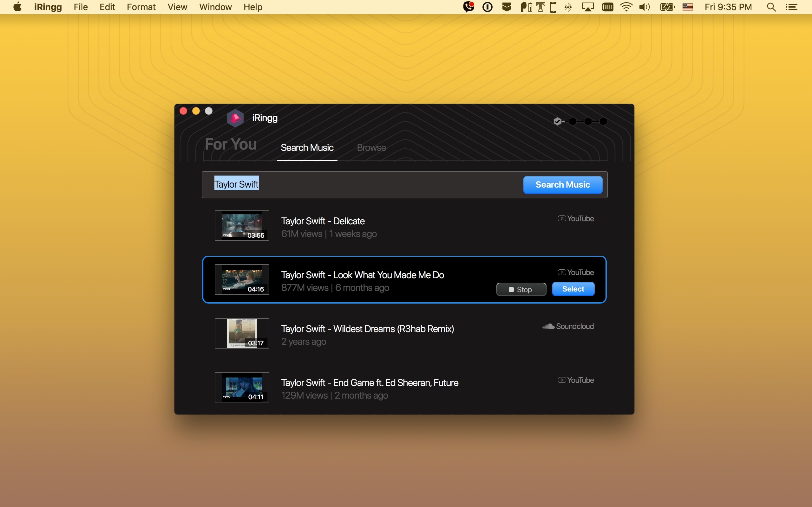
Task: Click the volume icon in menu bar
Action: [644, 7]
